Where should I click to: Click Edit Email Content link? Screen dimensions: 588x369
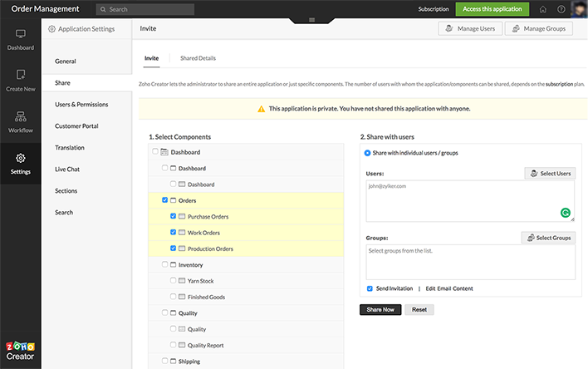click(x=449, y=288)
